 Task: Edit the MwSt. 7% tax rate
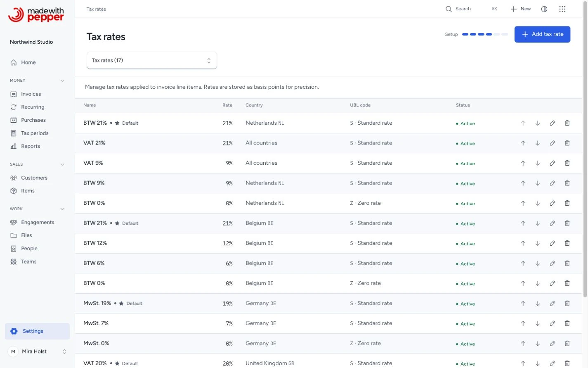click(553, 323)
